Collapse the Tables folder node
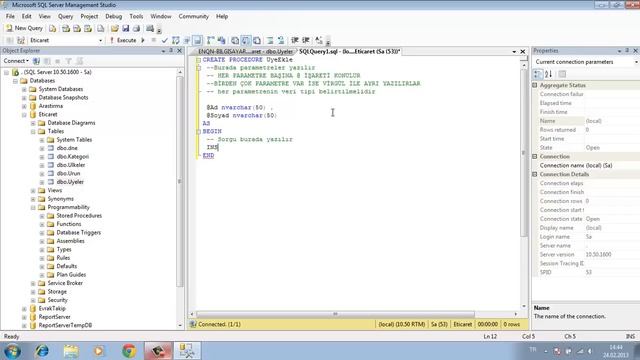Image resolution: width=640 pixels, height=360 pixels. [x=33, y=131]
